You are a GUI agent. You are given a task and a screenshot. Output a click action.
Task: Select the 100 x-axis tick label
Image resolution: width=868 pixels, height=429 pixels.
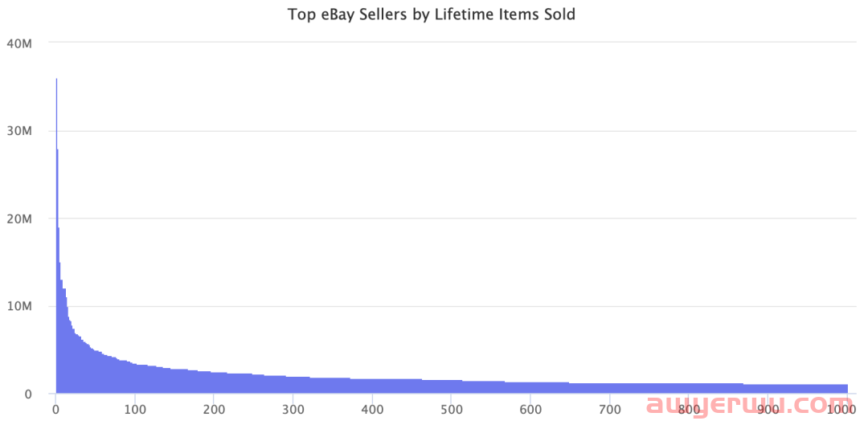[x=135, y=410]
